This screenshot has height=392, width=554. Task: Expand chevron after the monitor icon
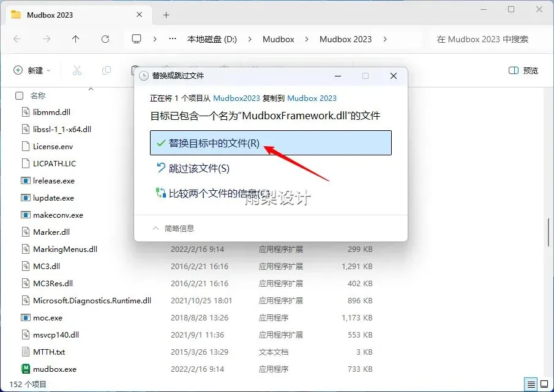click(155, 39)
